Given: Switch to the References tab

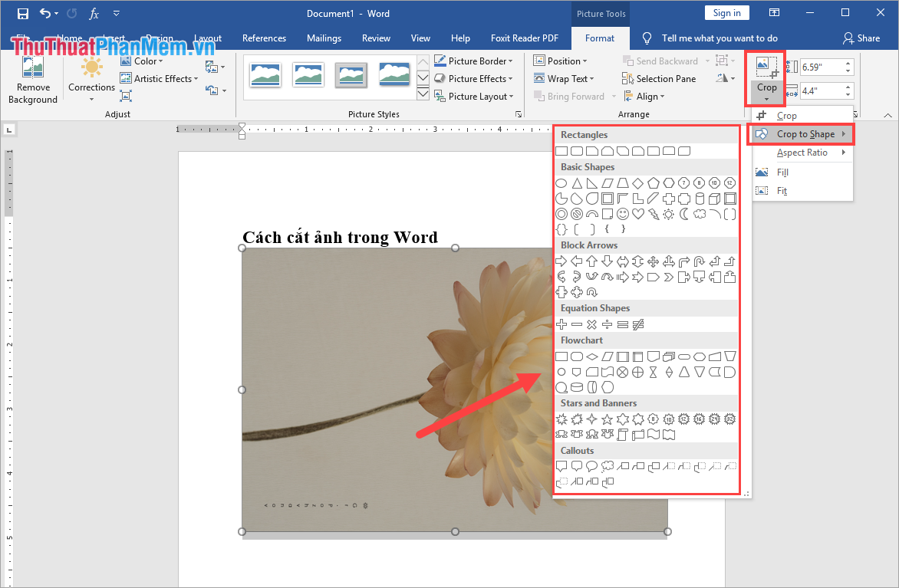Looking at the screenshot, I should click(265, 38).
